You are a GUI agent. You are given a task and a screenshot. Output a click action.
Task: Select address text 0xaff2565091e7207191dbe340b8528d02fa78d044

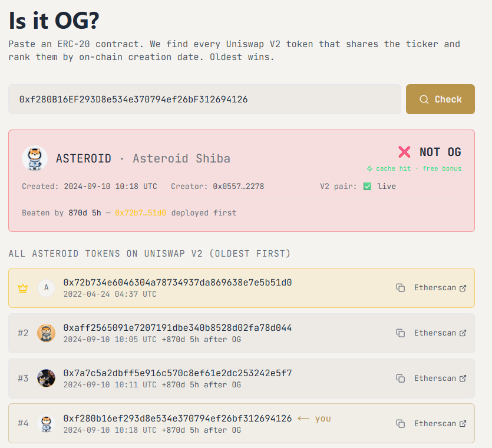click(x=177, y=328)
